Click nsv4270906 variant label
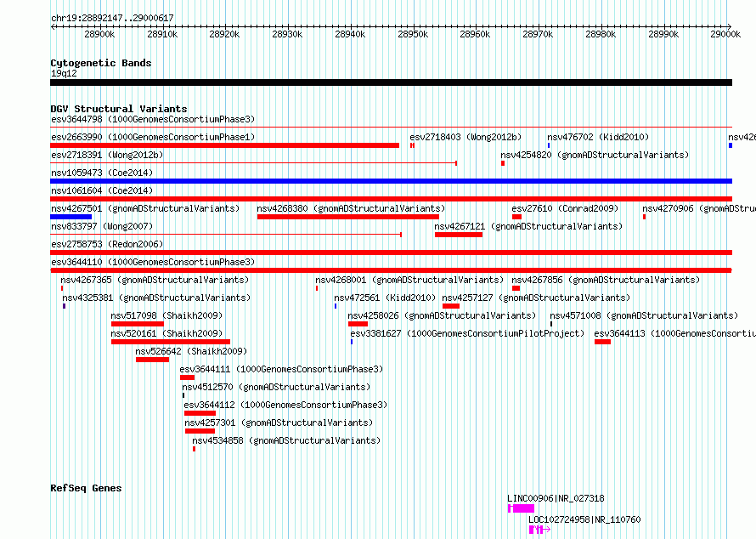 point(698,208)
